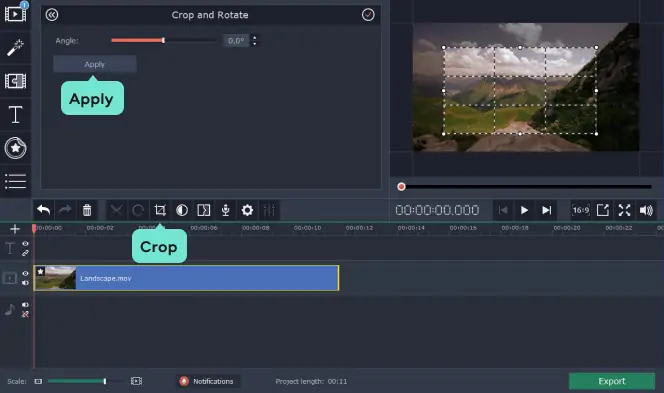The height and width of the screenshot is (393, 664).
Task: Open the Stickers star panel
Action: tap(15, 148)
